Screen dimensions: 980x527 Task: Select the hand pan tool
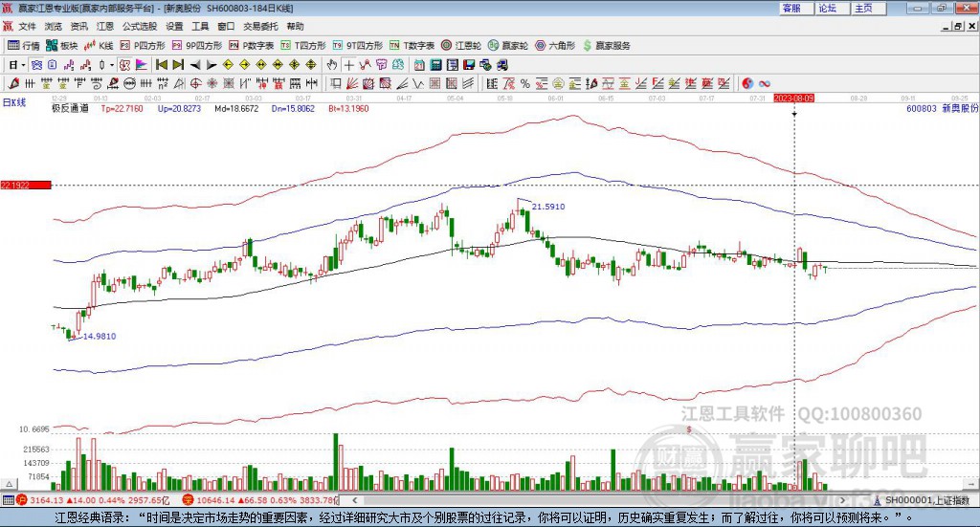[332, 65]
